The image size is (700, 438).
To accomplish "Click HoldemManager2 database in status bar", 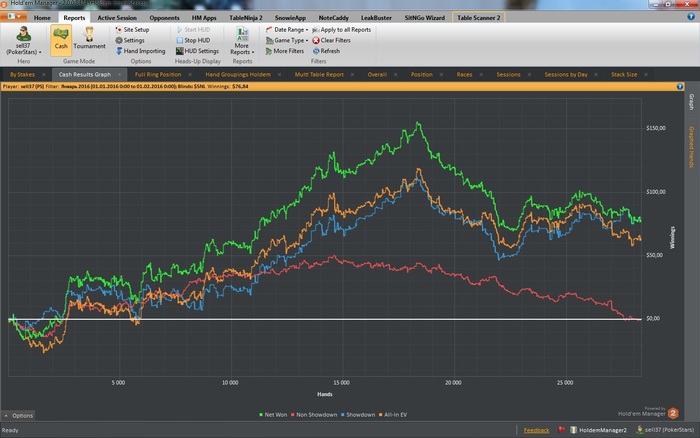I will pyautogui.click(x=598, y=430).
